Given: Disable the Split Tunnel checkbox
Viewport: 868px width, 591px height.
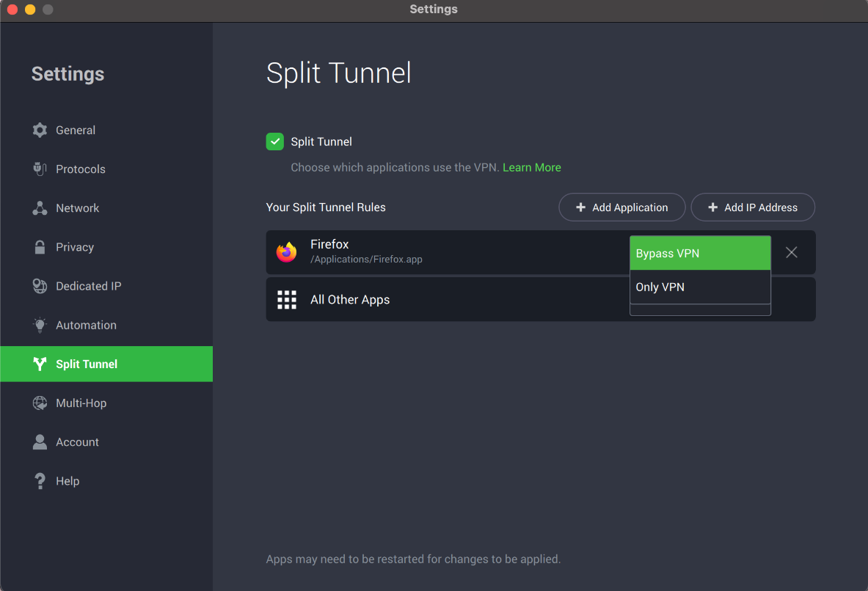Looking at the screenshot, I should [x=274, y=142].
